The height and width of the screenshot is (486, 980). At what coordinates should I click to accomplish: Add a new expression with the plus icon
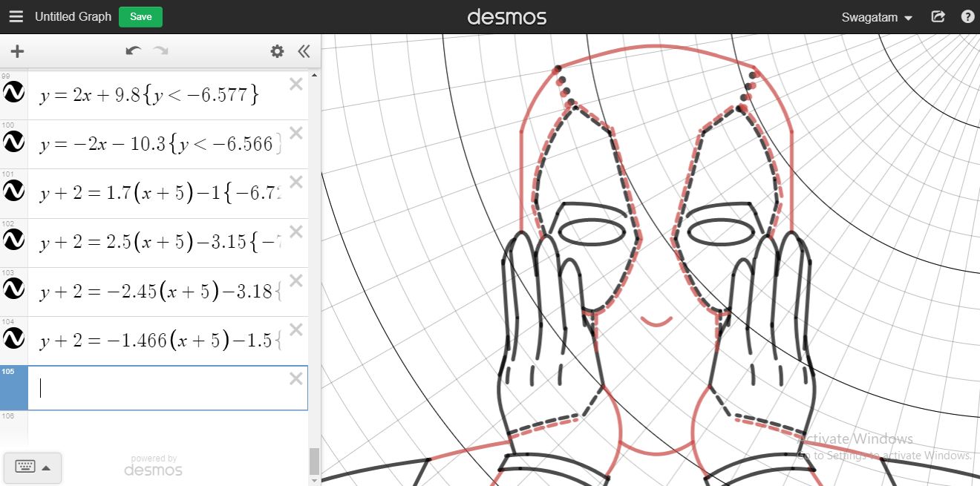[x=16, y=51]
